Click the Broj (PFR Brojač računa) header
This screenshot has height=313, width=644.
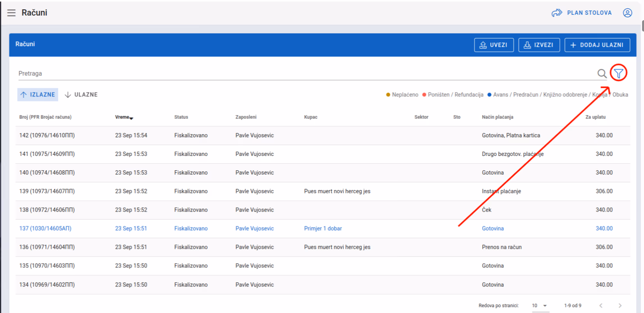pos(45,117)
